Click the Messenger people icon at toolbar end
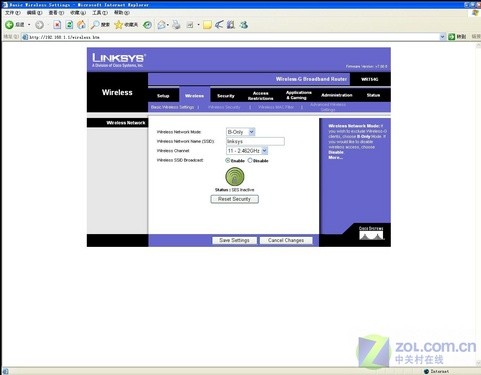The width and height of the screenshot is (481, 375). point(244,25)
